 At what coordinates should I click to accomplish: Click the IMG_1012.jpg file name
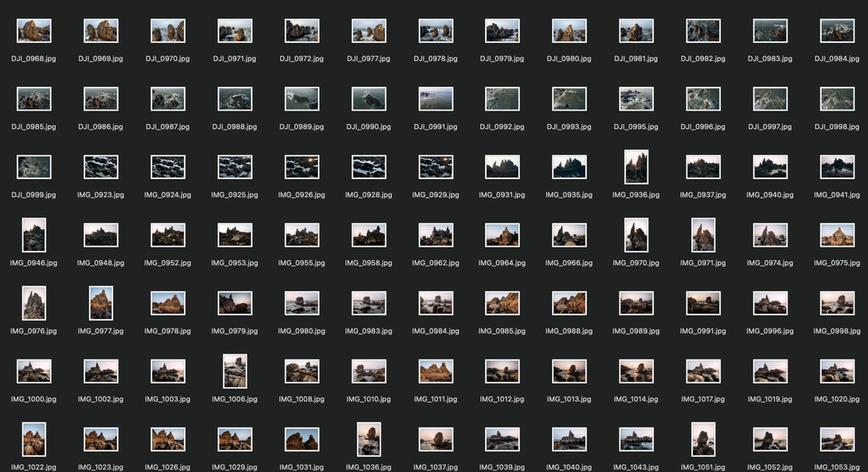(502, 399)
